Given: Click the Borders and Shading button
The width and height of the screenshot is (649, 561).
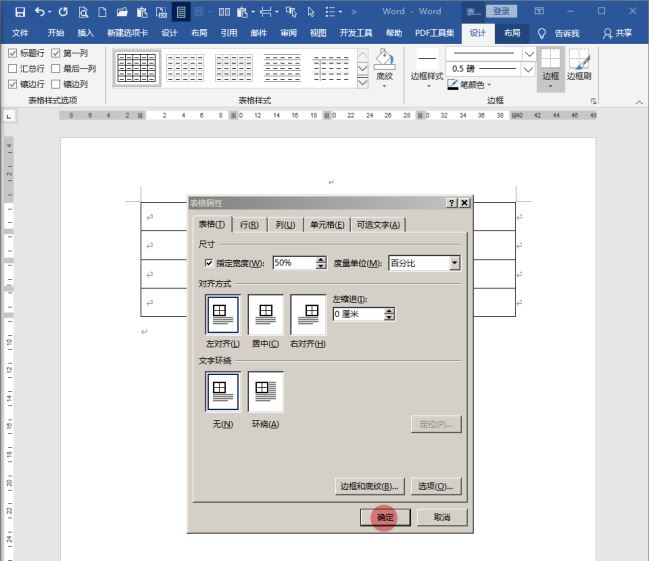Looking at the screenshot, I should [x=369, y=486].
